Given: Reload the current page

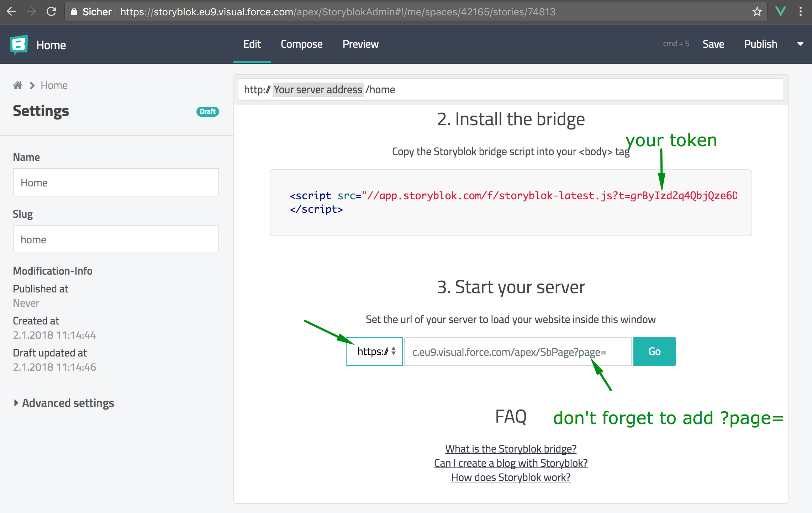Looking at the screenshot, I should tap(51, 12).
